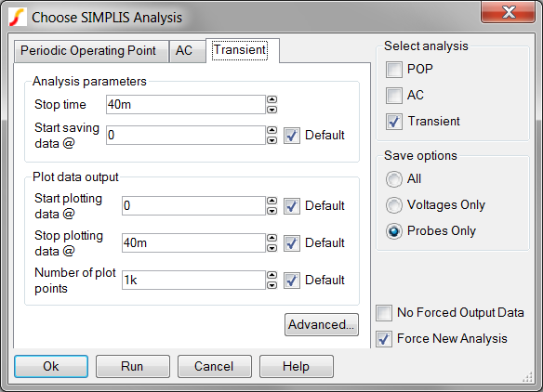543x392 pixels.
Task: Increase Number of plot points
Action: [272, 275]
